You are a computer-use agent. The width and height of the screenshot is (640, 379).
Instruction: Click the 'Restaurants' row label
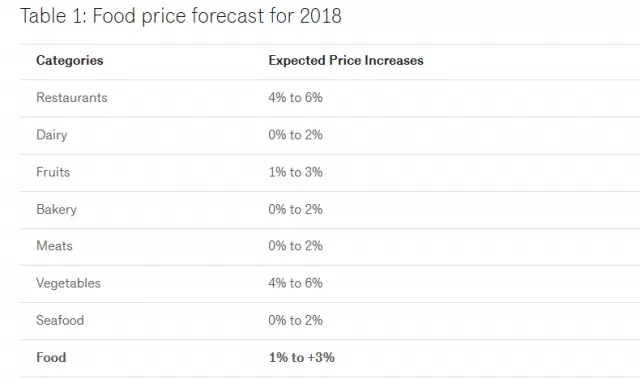(71, 98)
